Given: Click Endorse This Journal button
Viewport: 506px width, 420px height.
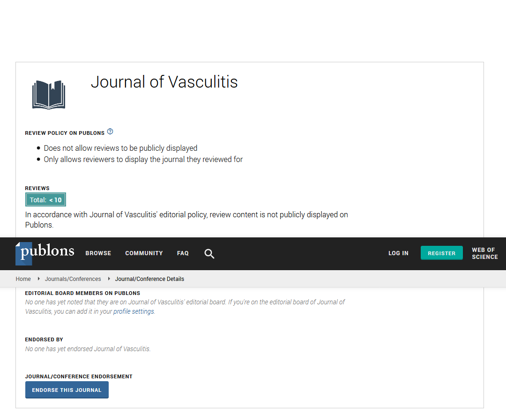Looking at the screenshot, I should 67,390.
